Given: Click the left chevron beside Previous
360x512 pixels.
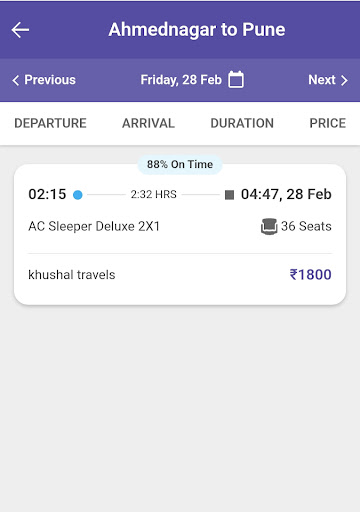Looking at the screenshot, I should click(15, 80).
